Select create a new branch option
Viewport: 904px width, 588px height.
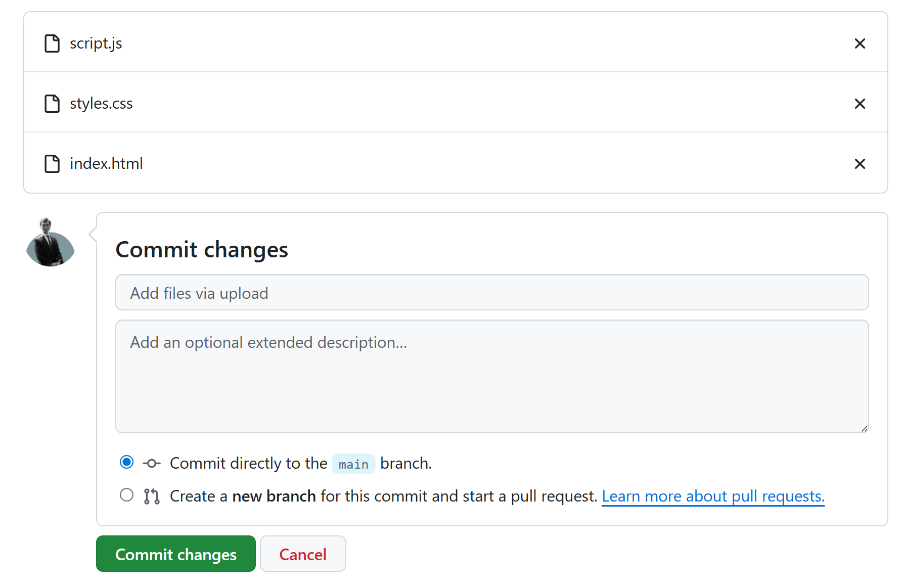(x=127, y=495)
